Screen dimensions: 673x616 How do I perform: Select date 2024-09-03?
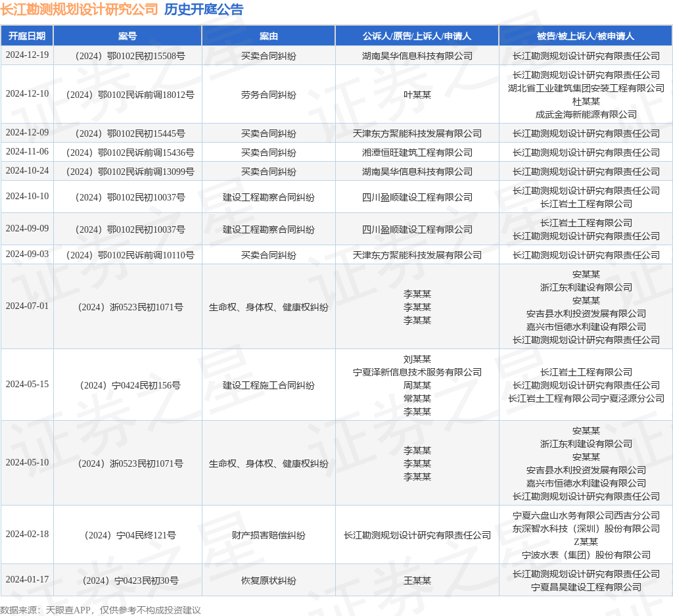(x=27, y=254)
